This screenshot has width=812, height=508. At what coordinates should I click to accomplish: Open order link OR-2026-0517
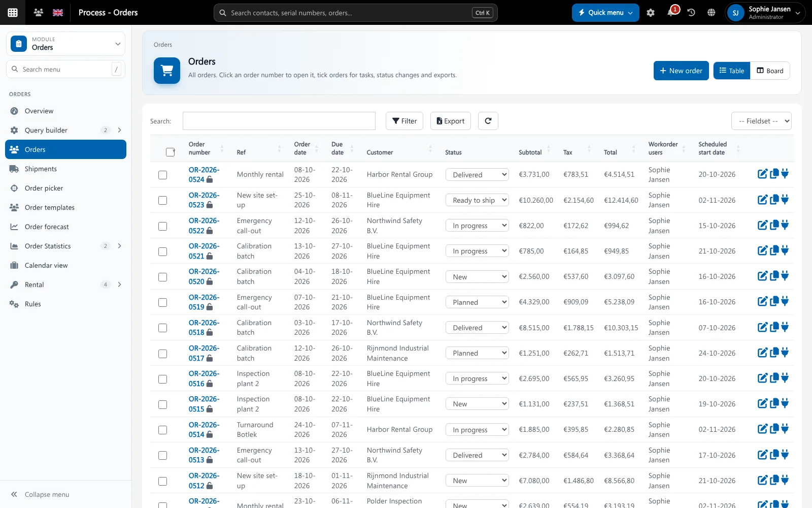click(204, 353)
